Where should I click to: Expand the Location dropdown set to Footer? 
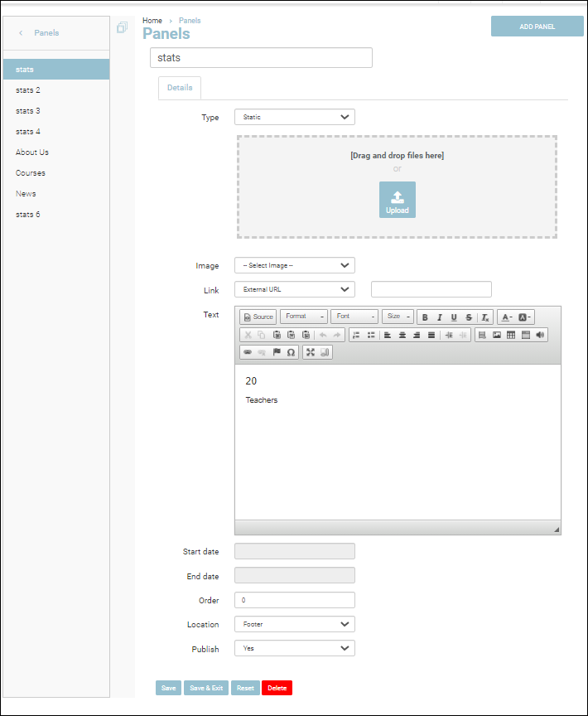click(294, 624)
